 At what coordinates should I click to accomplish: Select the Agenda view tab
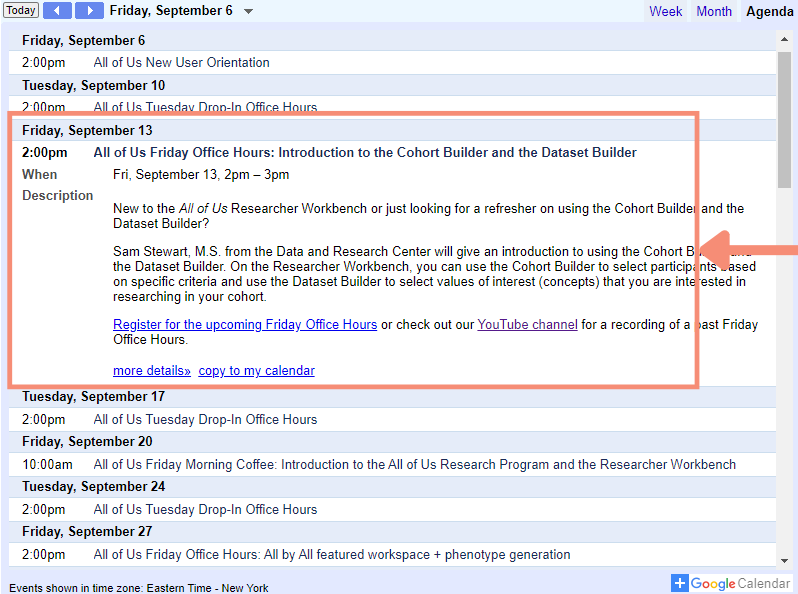click(769, 11)
